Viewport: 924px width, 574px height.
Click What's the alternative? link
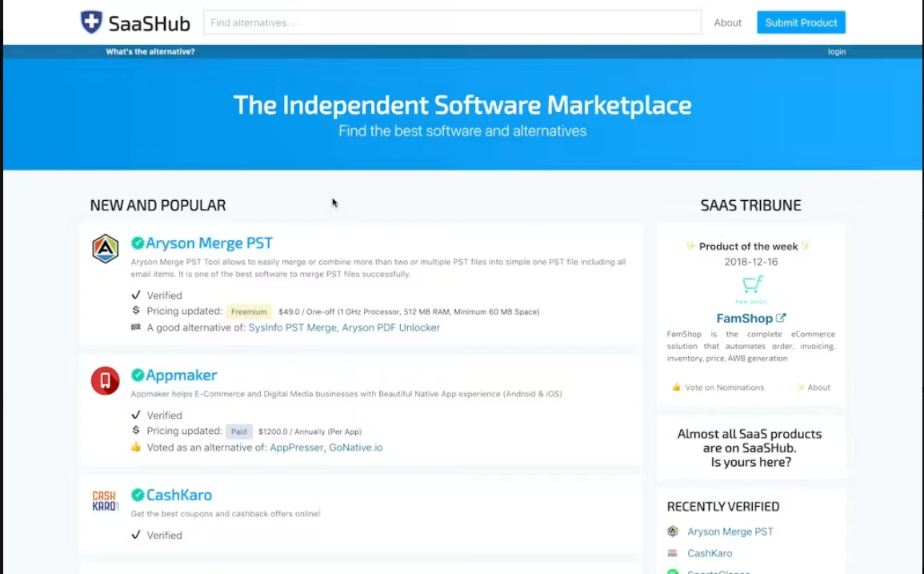pos(150,51)
